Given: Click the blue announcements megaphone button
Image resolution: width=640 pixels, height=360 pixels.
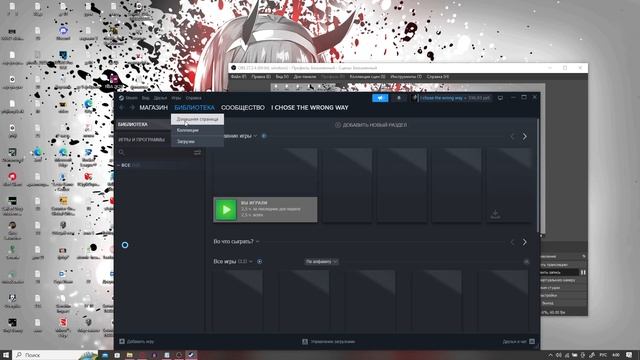Looking at the screenshot, I should (x=380, y=98).
